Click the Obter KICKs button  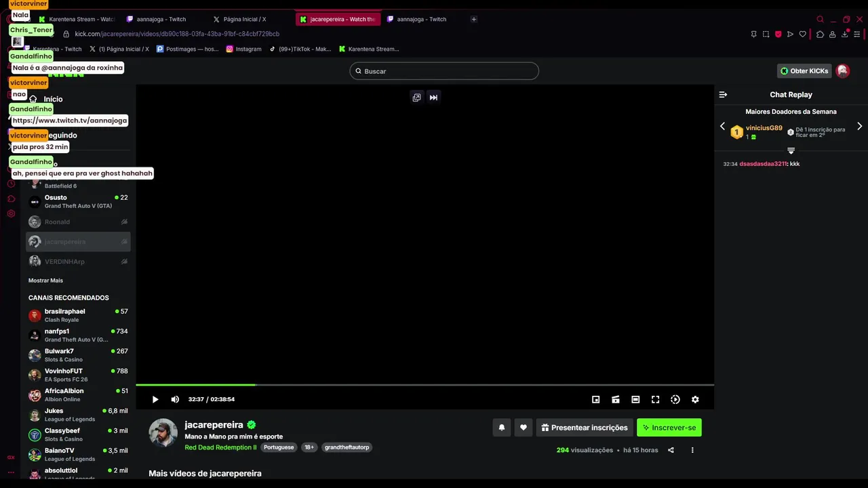click(x=804, y=71)
